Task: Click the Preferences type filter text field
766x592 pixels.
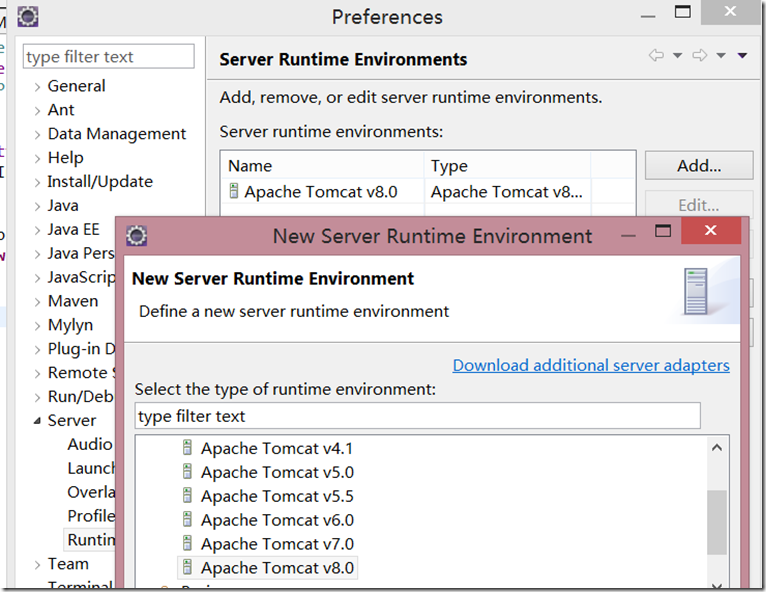Action: pyautogui.click(x=108, y=57)
